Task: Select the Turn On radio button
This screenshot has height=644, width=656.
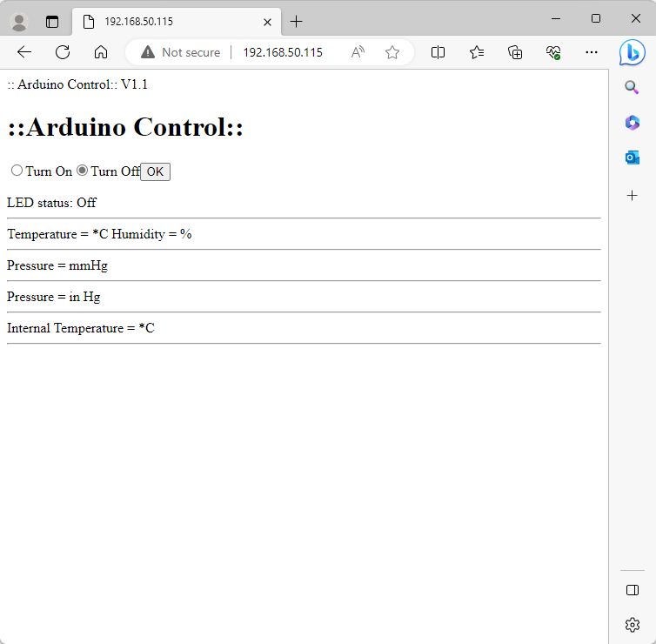Action: (x=17, y=171)
